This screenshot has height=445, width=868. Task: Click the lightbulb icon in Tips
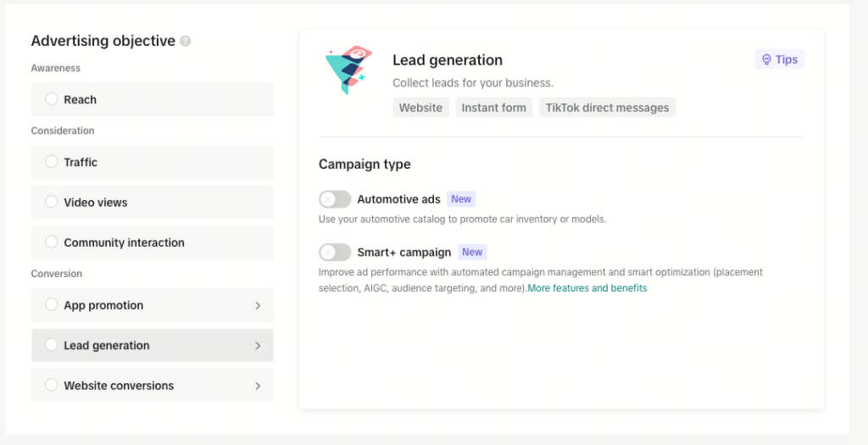pos(766,59)
